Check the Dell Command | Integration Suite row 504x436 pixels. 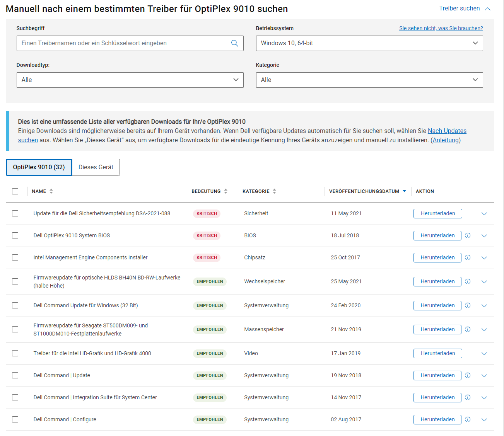pos(15,397)
